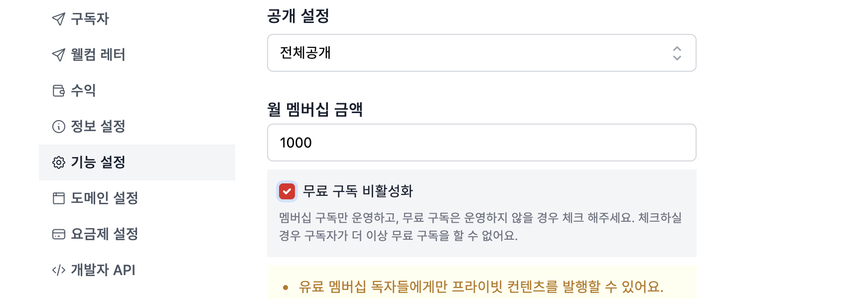
Task: Click the 요금제 설정 card icon
Action: (59, 234)
